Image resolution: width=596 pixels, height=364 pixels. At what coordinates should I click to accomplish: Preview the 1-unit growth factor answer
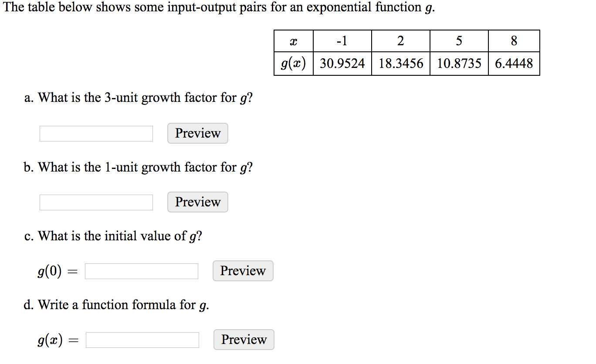tap(198, 202)
